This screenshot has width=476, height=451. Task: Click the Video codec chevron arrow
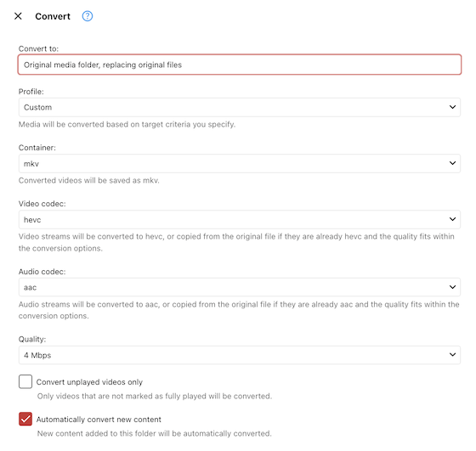pyautogui.click(x=452, y=219)
